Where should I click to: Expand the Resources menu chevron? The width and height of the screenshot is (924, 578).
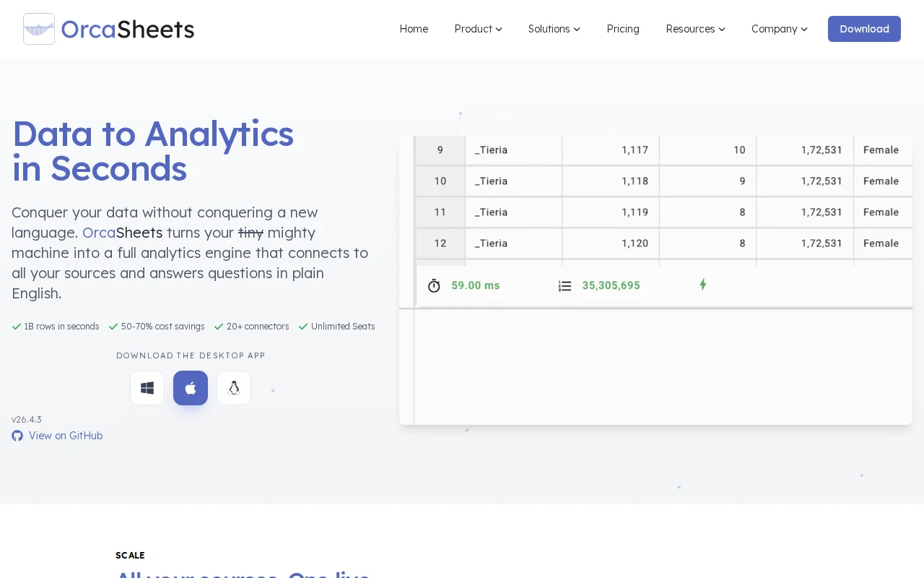(x=722, y=30)
